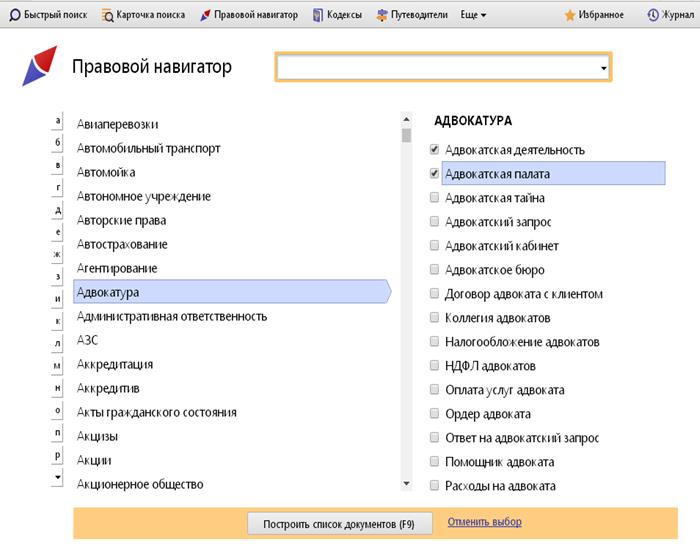Check the Адвокатская тайна checkbox
This screenshot has height=552, width=700.
click(x=434, y=198)
